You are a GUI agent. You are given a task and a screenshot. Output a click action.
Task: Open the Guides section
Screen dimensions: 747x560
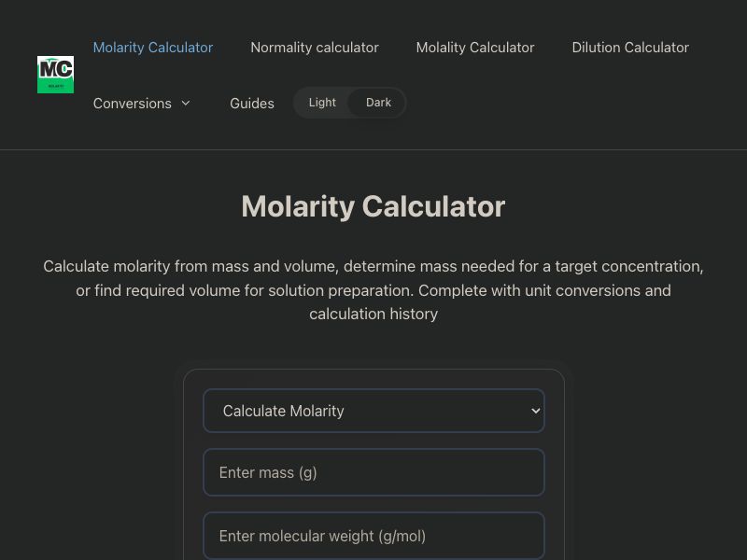(x=252, y=103)
